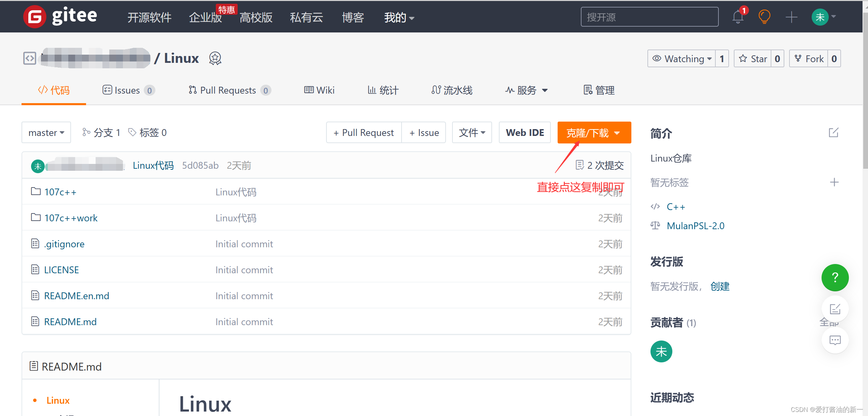Focus the 搜开源 search field

coord(649,17)
